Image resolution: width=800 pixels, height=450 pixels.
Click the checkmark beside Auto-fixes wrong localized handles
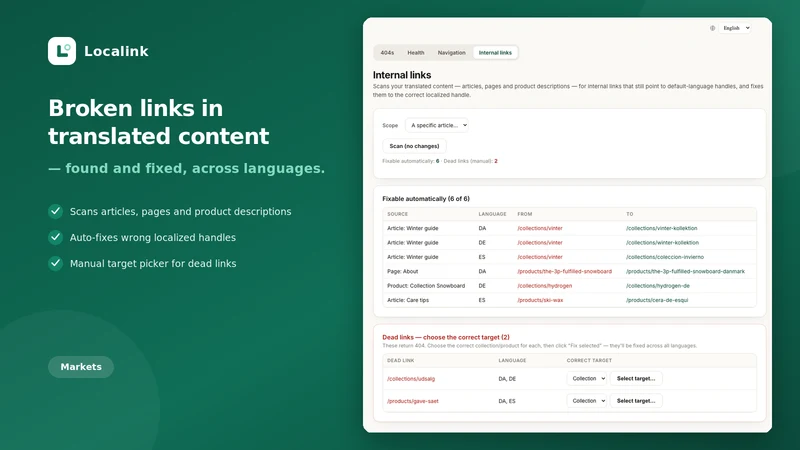coord(56,237)
